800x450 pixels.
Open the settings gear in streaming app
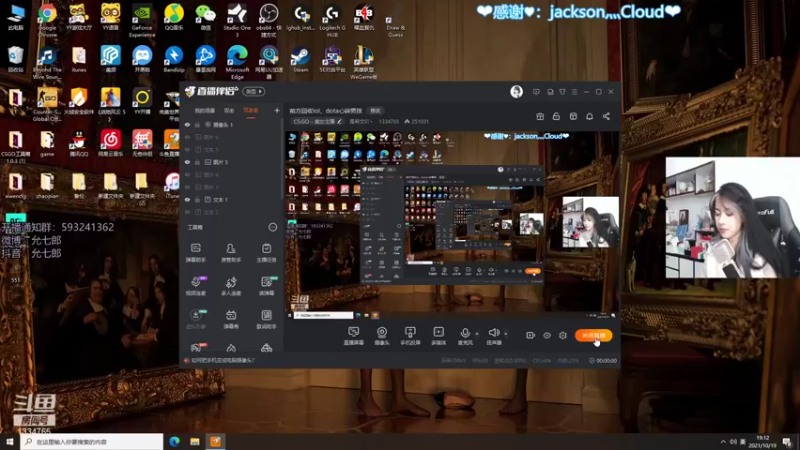click(563, 335)
